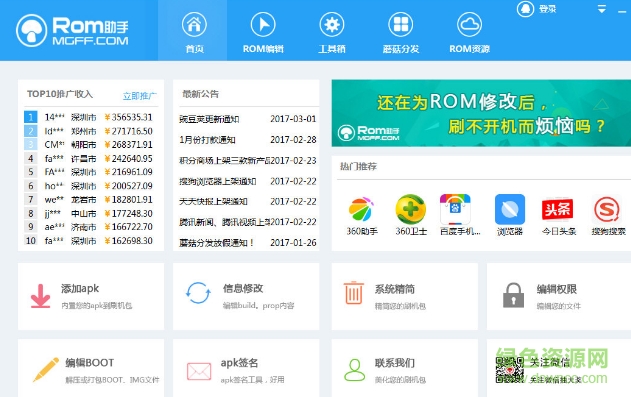The image size is (631, 397).
Task: Open the 添加apk tool title
Action: point(80,289)
